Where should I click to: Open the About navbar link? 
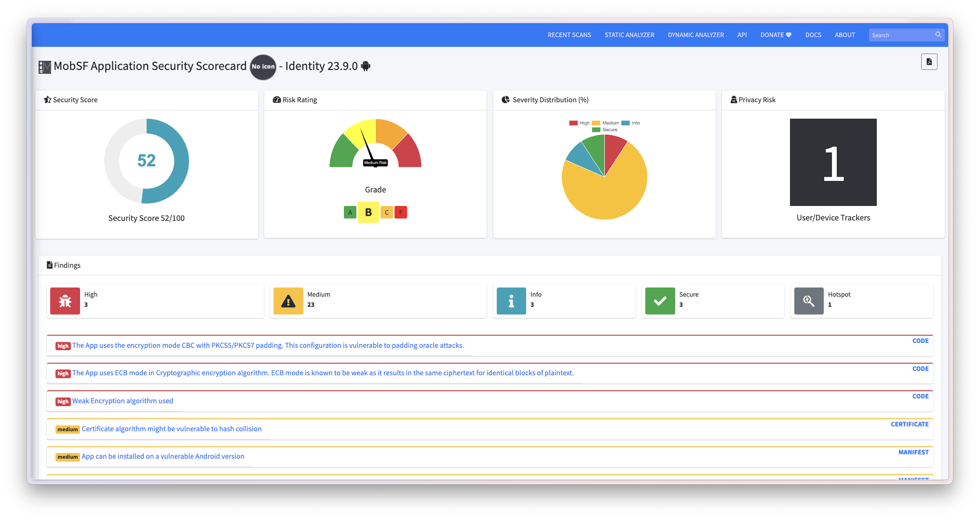844,35
